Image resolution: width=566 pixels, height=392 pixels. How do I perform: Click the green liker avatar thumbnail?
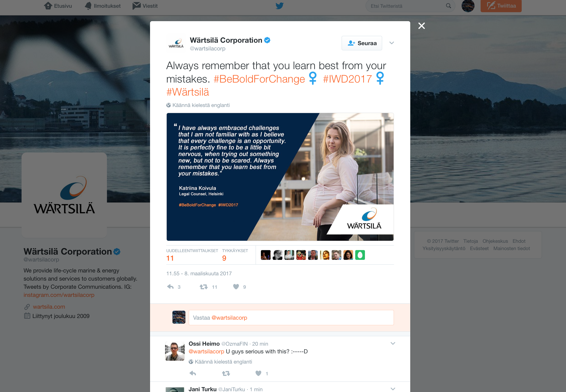(360, 255)
